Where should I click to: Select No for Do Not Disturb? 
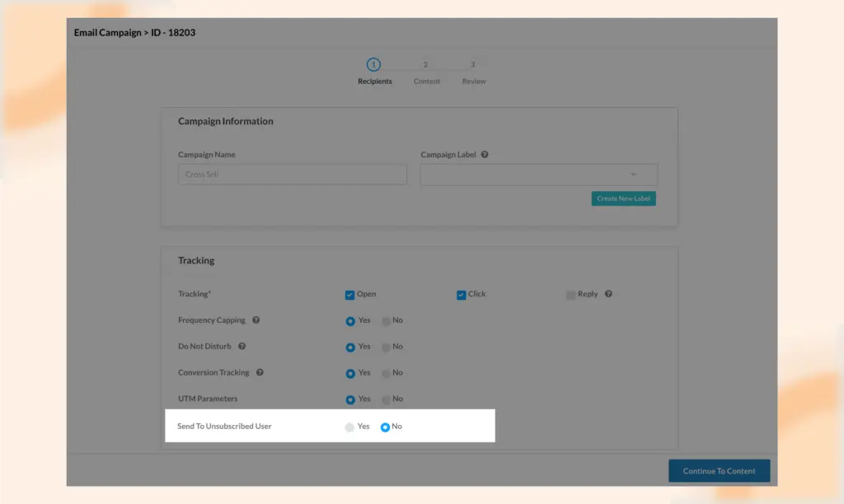(x=386, y=348)
